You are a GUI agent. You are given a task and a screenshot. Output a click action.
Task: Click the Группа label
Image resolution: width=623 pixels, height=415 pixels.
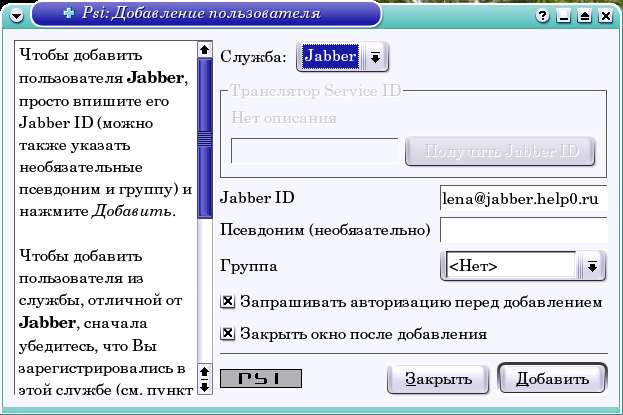click(249, 266)
